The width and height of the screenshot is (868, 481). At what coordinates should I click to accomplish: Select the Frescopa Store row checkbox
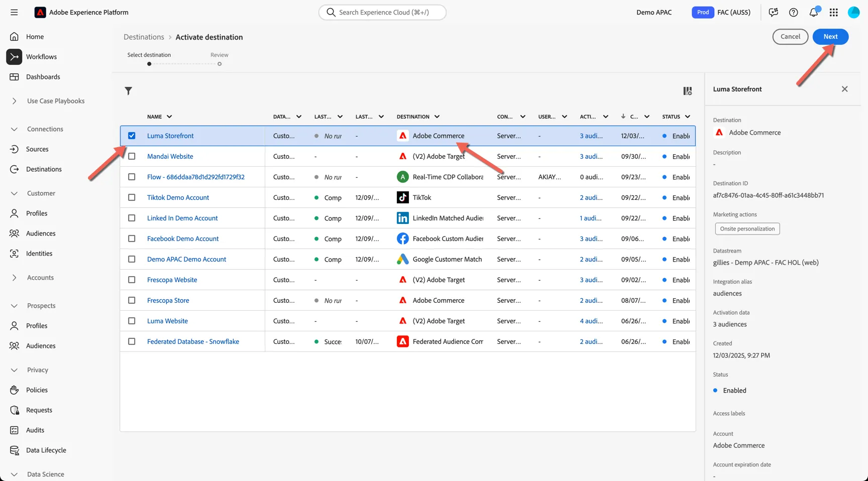pos(132,300)
